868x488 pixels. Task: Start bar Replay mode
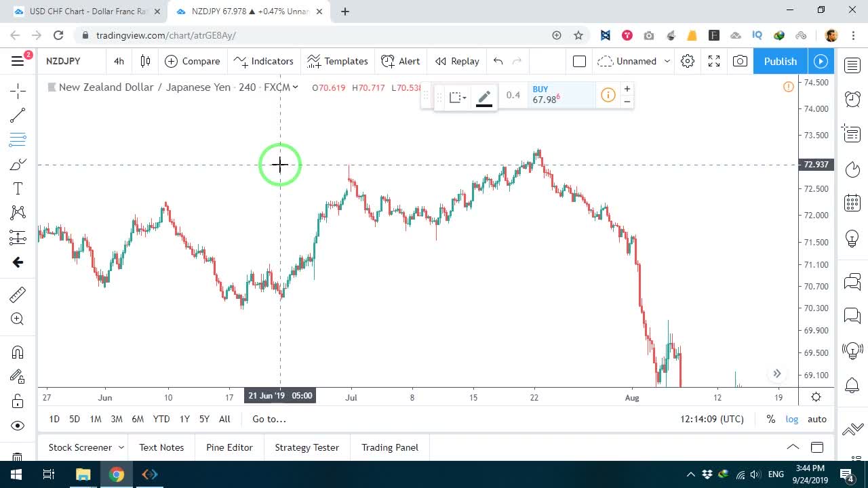tap(457, 61)
